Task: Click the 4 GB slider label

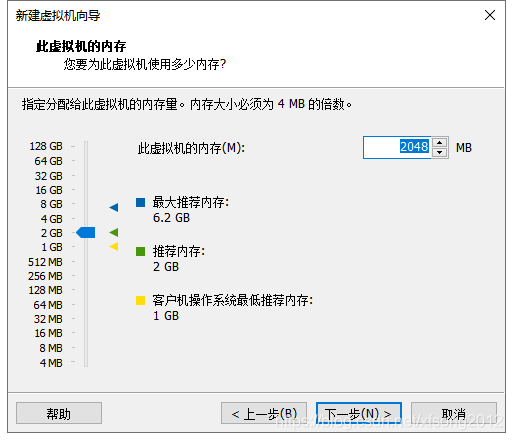Action: [51, 219]
